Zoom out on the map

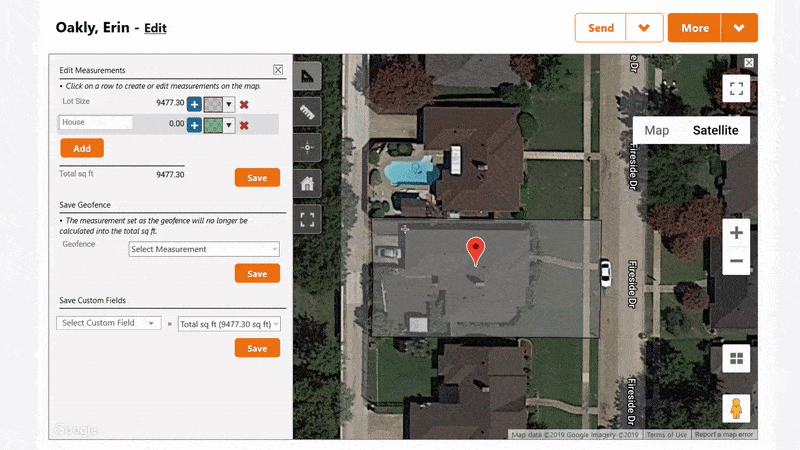[736, 261]
